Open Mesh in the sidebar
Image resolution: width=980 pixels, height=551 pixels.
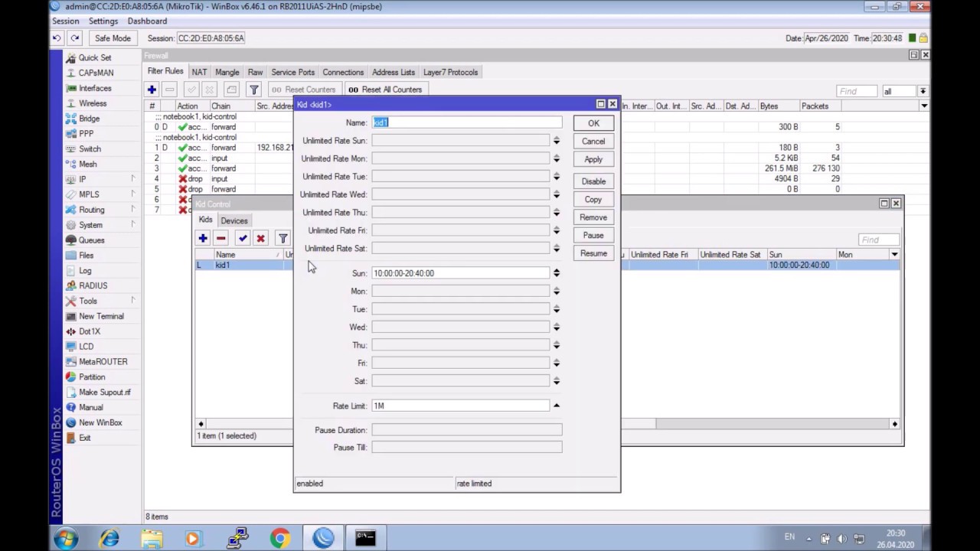pyautogui.click(x=87, y=164)
